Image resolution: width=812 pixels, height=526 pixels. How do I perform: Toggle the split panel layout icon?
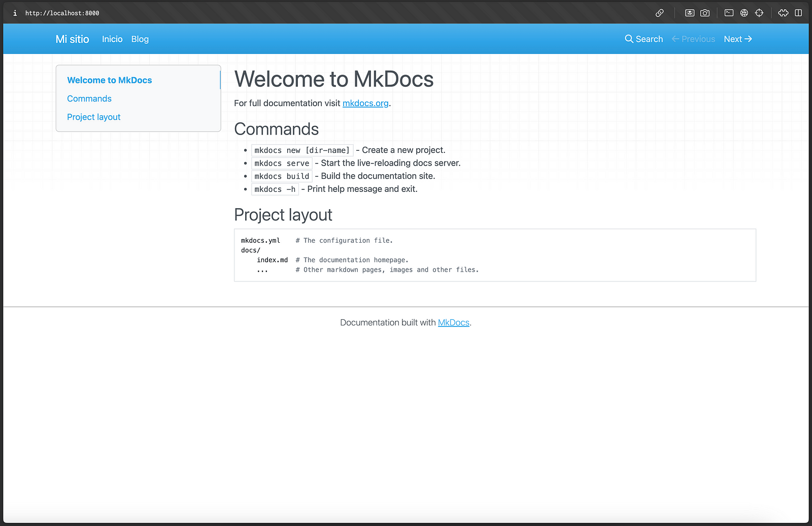798,13
